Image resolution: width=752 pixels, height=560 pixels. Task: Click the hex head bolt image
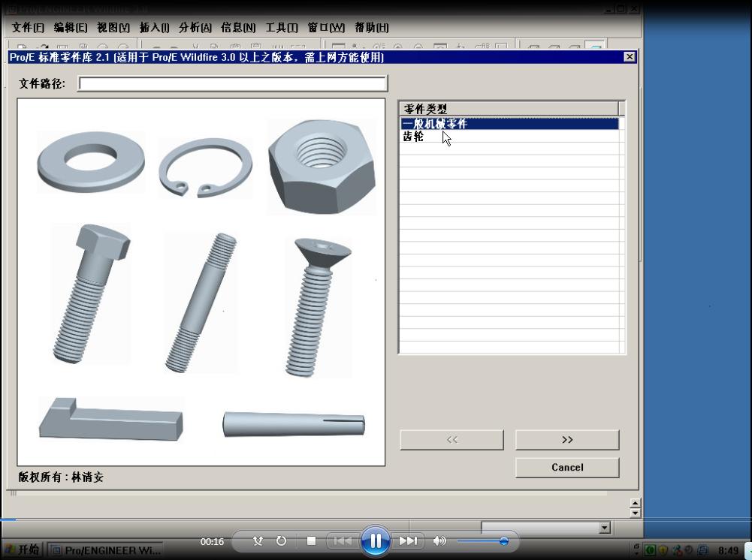click(x=91, y=294)
